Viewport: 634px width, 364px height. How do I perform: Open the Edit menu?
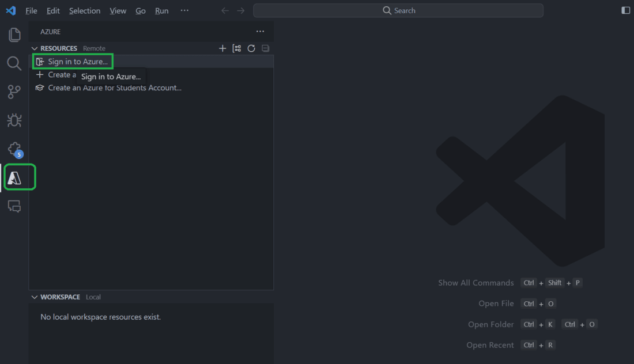point(53,11)
